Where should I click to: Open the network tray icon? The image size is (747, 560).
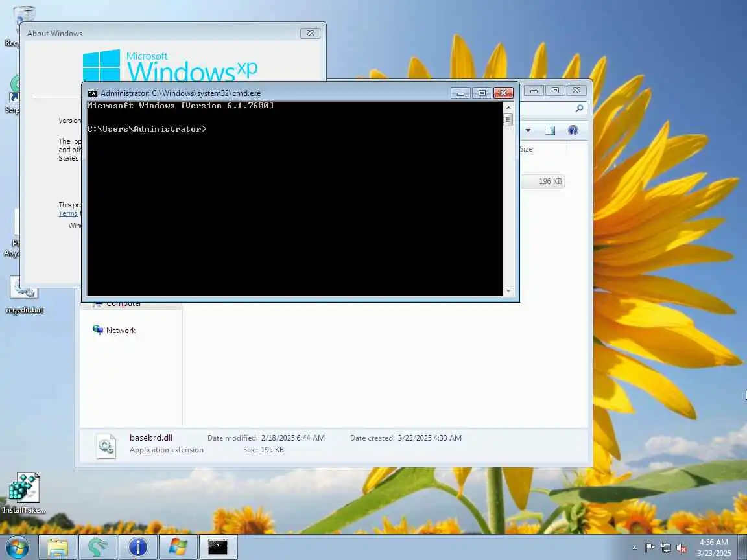point(665,548)
